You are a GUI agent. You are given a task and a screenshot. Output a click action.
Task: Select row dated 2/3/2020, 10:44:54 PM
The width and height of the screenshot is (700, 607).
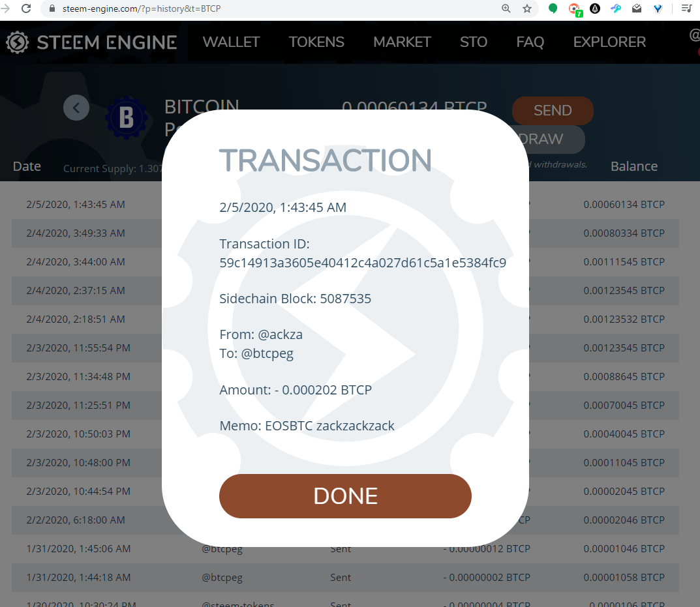click(345, 491)
